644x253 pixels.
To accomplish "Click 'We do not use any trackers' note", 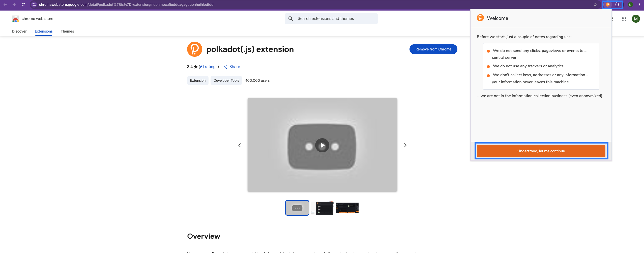I will pos(528,66).
